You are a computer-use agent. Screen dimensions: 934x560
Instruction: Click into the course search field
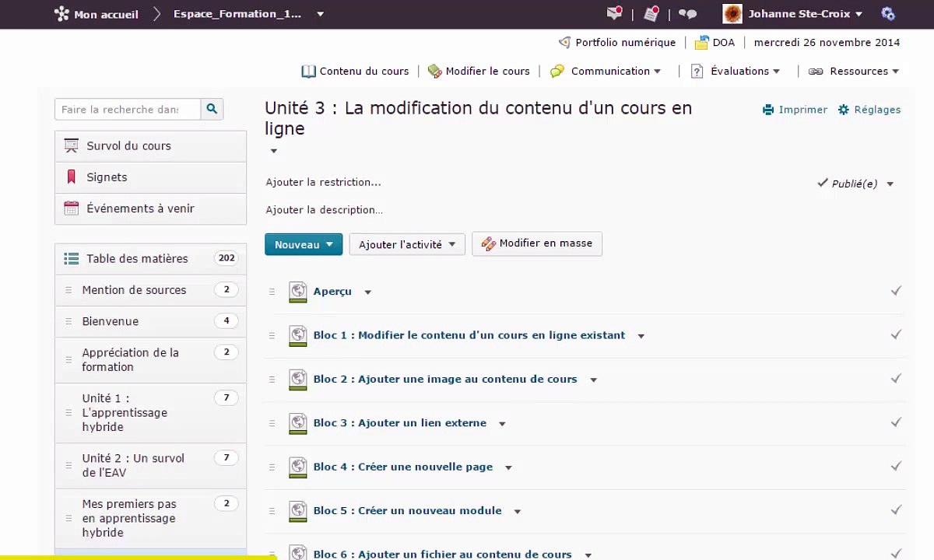pos(128,109)
